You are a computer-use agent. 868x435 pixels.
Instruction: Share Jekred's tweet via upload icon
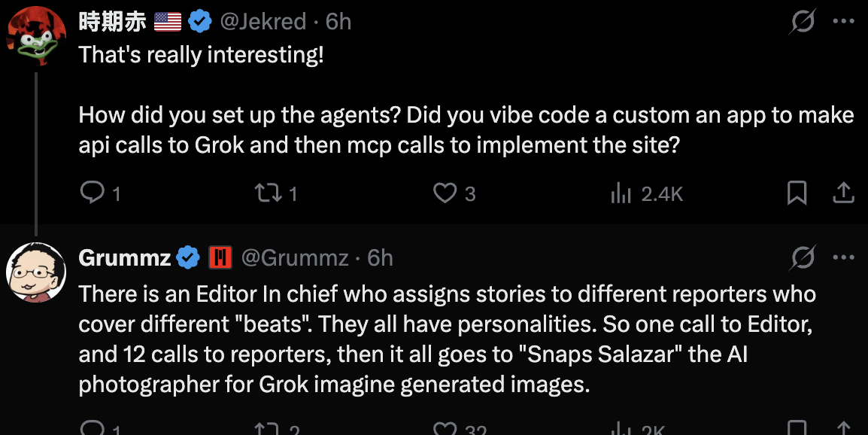(x=843, y=193)
